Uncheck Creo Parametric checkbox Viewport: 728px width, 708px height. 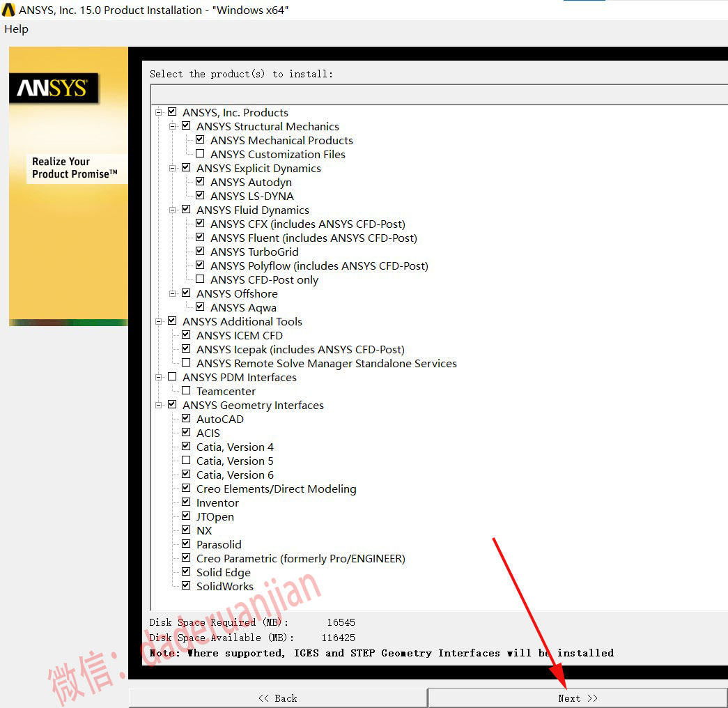[186, 558]
